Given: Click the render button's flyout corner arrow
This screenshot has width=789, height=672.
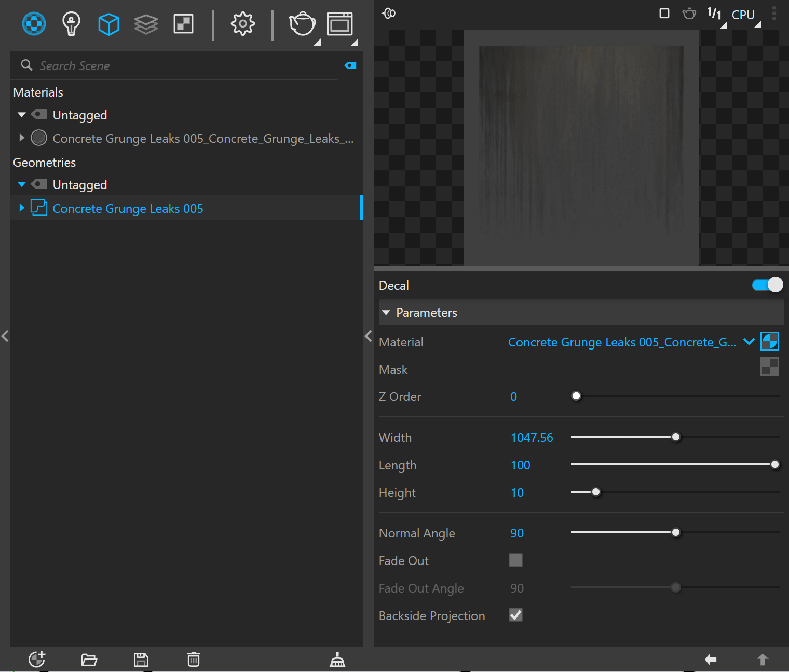Looking at the screenshot, I should coord(318,42).
